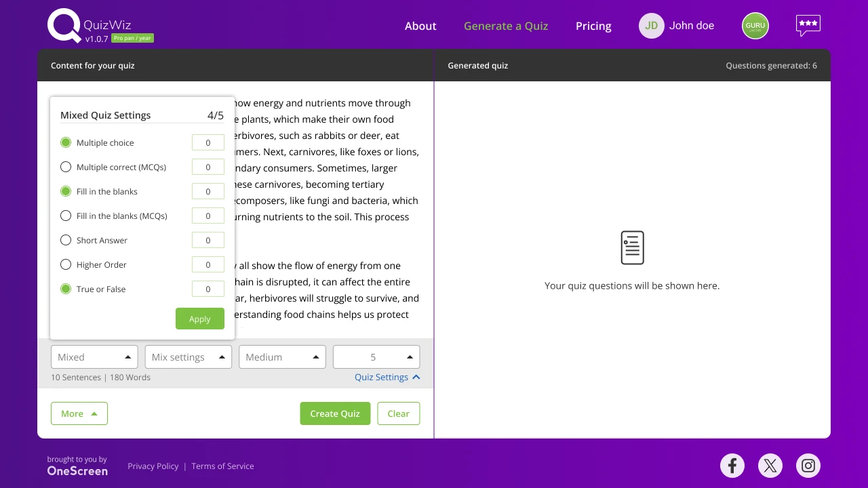Collapse the Quiz Settings expander
The image size is (868, 488).
(387, 377)
